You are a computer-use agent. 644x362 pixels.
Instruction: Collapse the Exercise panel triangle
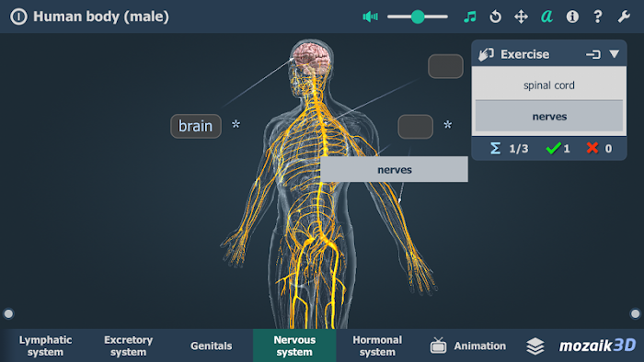pos(615,53)
